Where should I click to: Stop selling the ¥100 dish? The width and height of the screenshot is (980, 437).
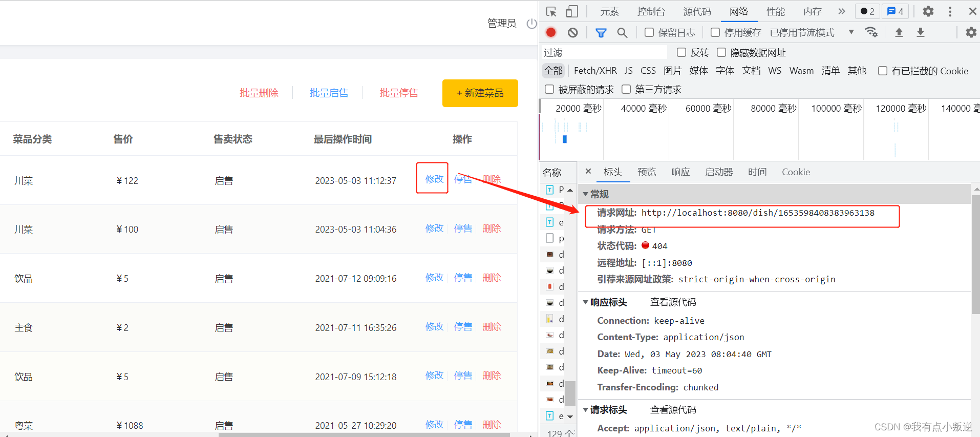[463, 228]
